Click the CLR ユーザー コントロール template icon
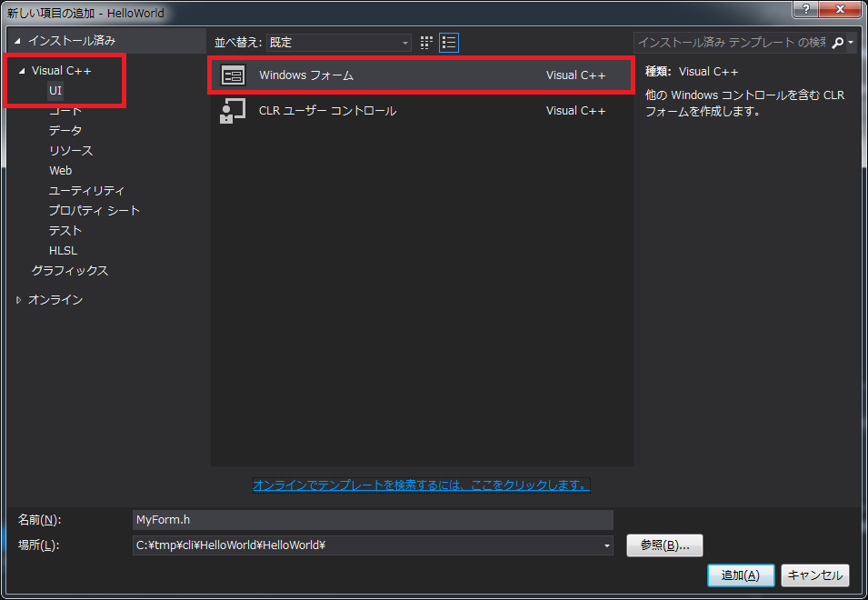 click(233, 111)
